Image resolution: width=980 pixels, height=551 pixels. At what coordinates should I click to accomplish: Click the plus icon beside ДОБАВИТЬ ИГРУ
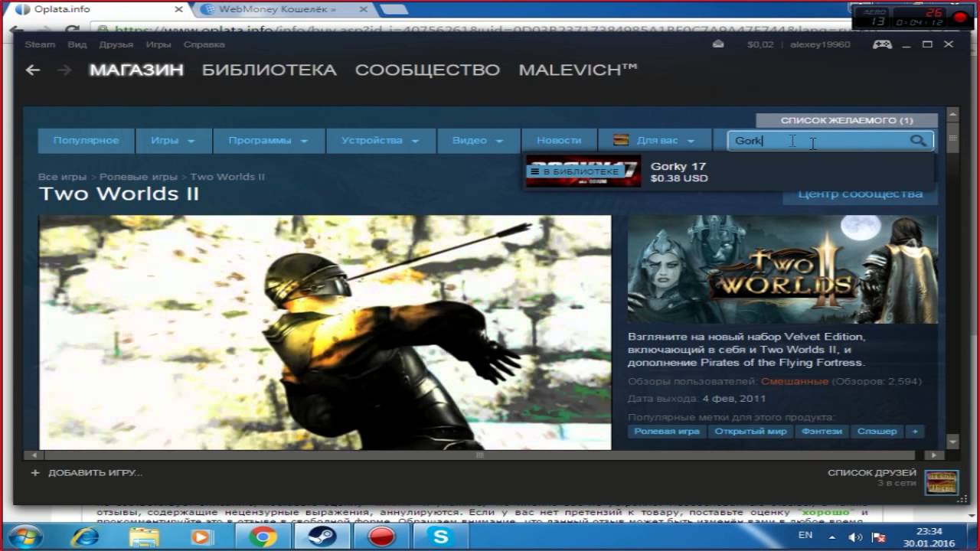(x=34, y=473)
